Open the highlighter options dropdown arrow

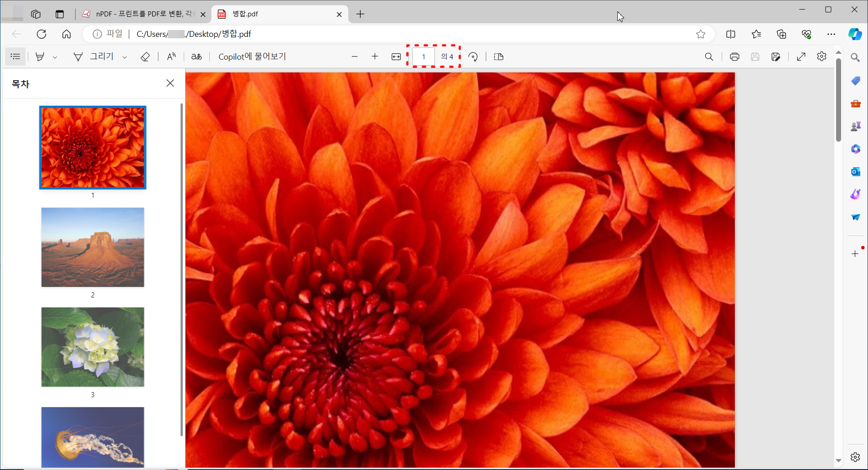pyautogui.click(x=55, y=57)
